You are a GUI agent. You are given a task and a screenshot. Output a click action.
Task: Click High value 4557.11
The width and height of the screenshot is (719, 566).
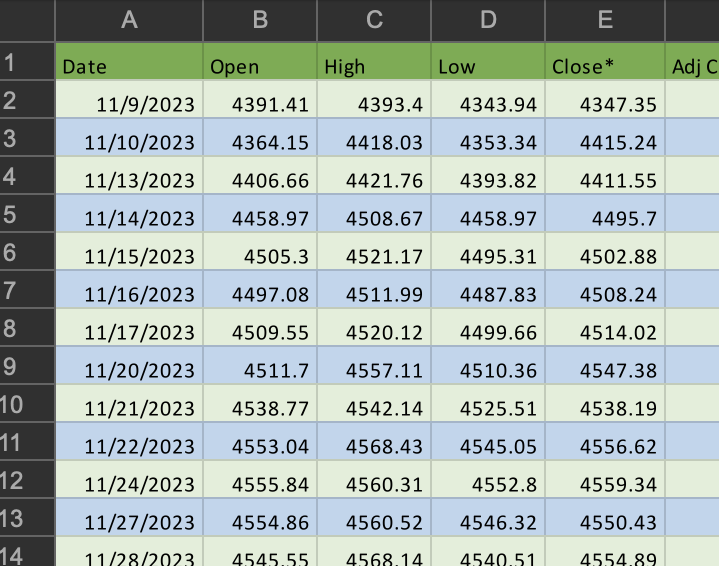(x=374, y=366)
